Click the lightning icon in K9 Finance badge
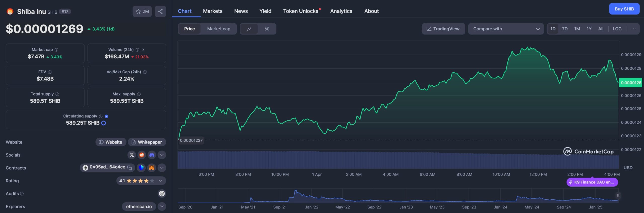 click(571, 182)
